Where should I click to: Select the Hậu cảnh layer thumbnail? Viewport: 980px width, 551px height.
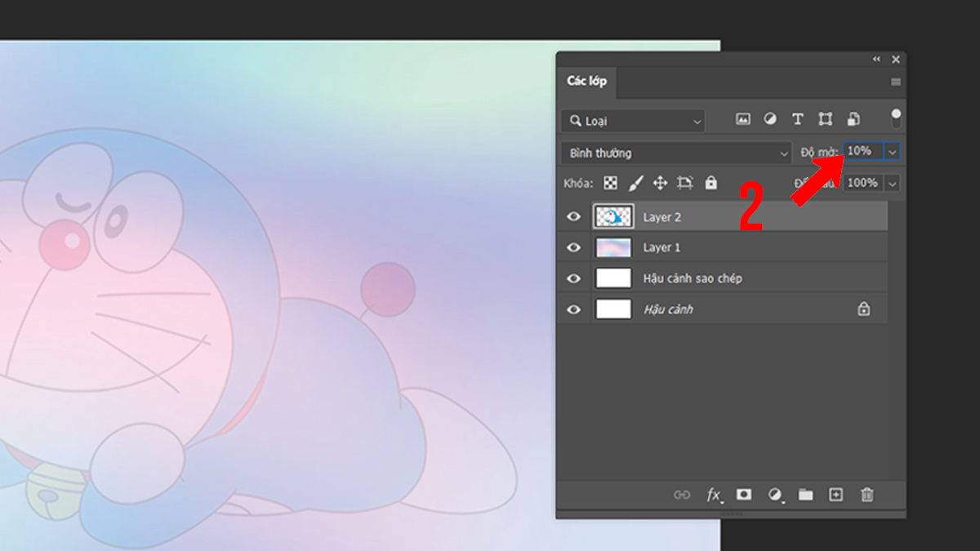click(x=613, y=309)
